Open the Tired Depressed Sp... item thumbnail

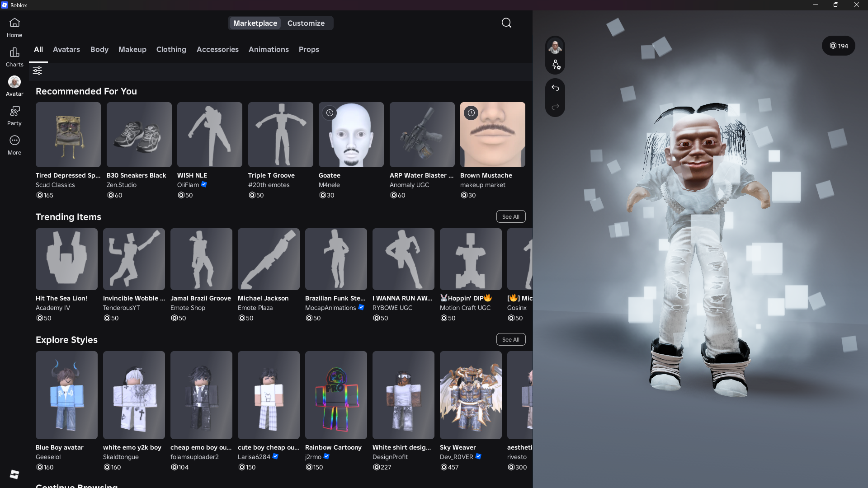click(68, 135)
